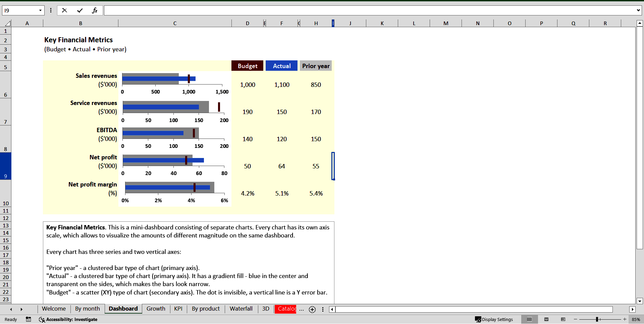Select the Service revenues bullet chart
644x324 pixels.
175,111
